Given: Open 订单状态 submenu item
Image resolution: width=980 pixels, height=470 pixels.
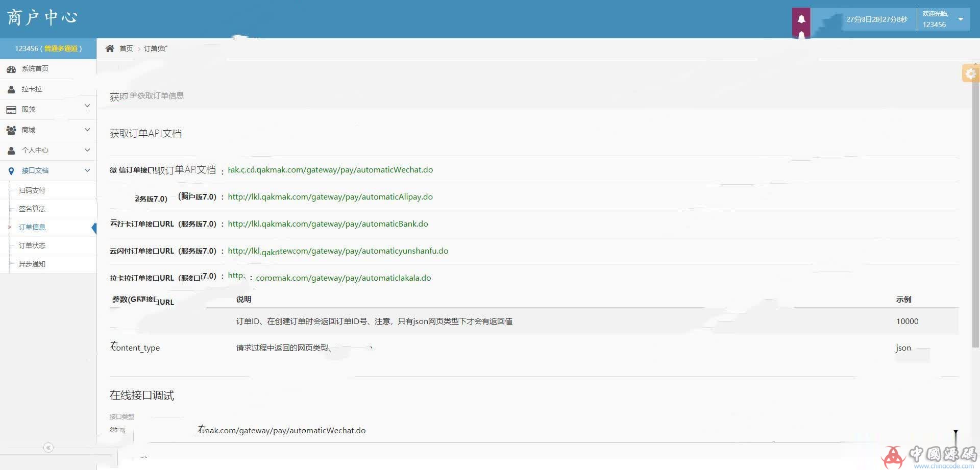Looking at the screenshot, I should click(x=32, y=245).
